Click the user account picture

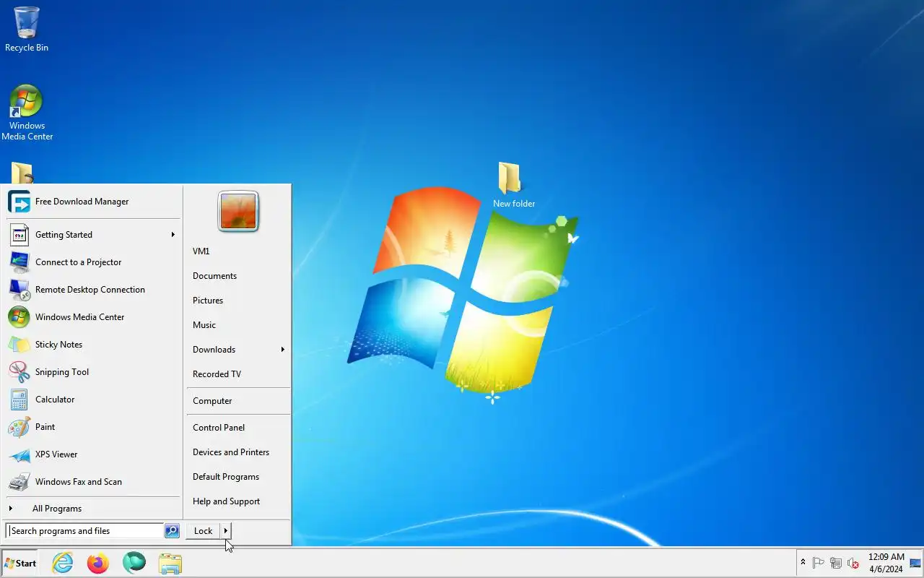click(238, 211)
